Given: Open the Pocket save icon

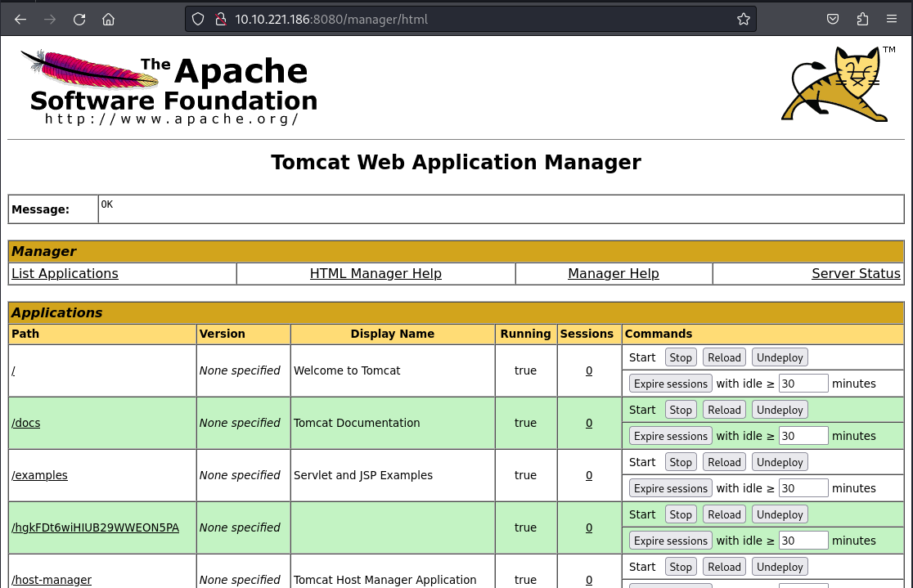Looking at the screenshot, I should click(x=833, y=19).
